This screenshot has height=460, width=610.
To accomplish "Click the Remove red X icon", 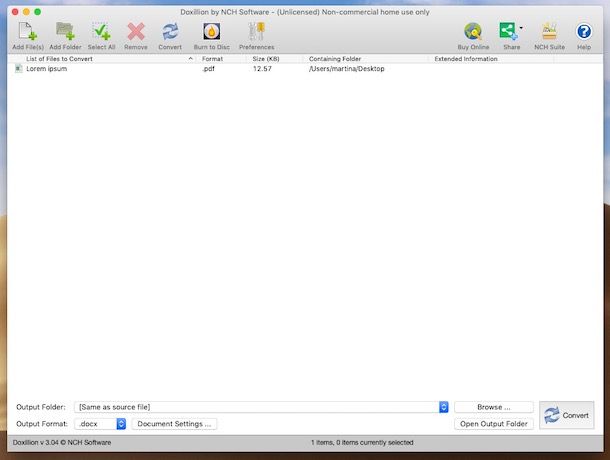I will pos(136,32).
